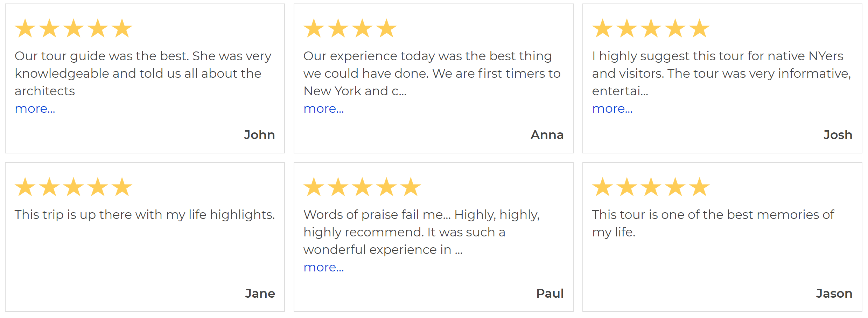Expand Josh's review using the more link
Viewport: 868px width, 318px height.
click(x=612, y=109)
